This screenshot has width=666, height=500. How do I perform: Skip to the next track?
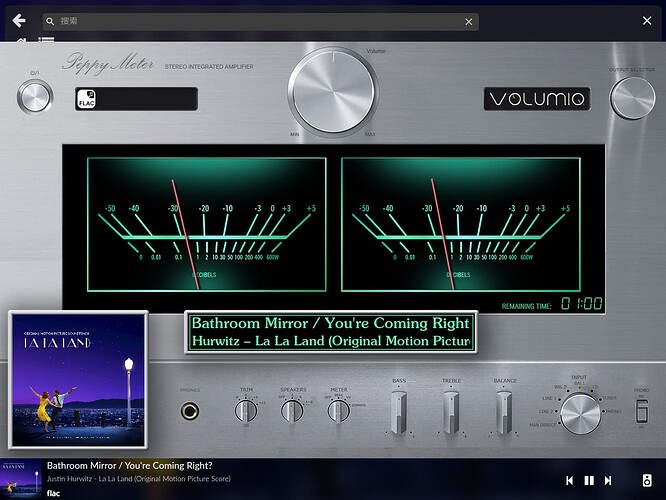tap(608, 480)
